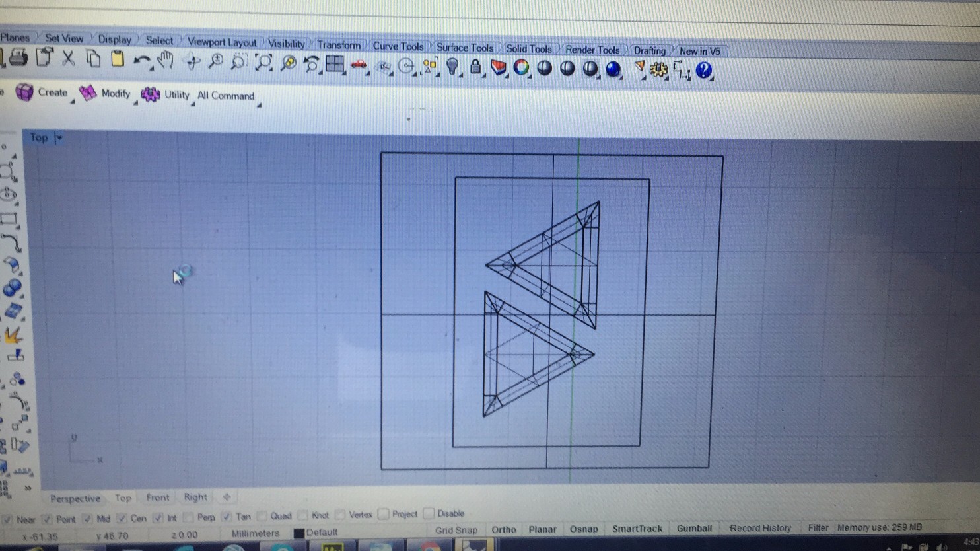Switch to the Perspective viewport tab
The image size is (980, 551).
[75, 499]
